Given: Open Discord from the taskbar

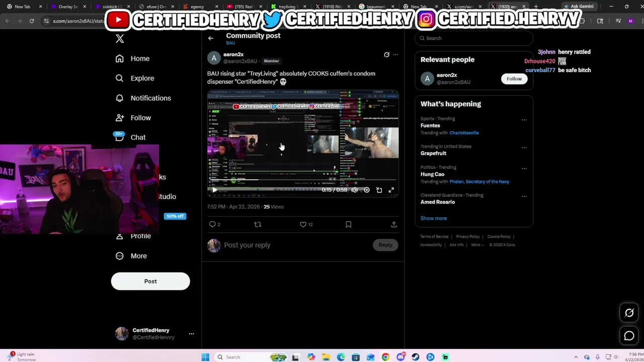Looking at the screenshot, I should tap(400, 357).
